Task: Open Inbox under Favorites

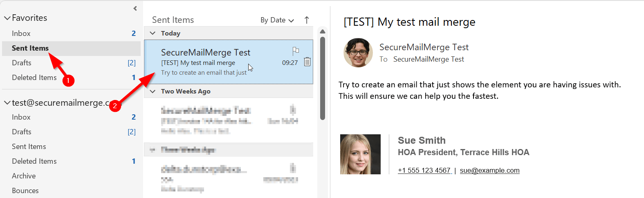Action: 21,33
